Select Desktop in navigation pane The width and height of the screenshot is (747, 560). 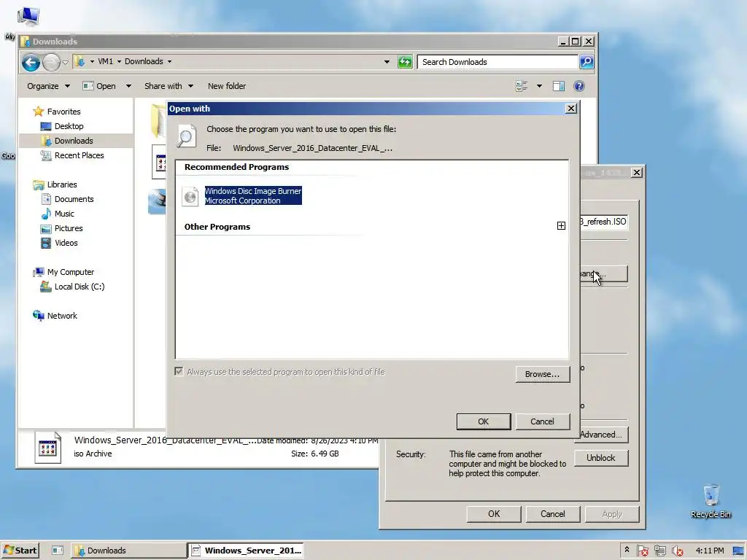pos(69,126)
